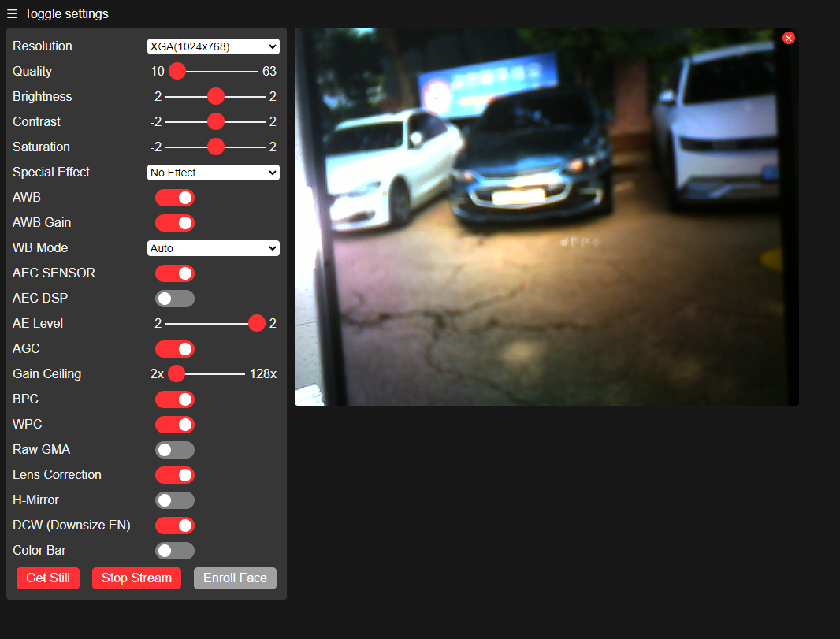Open the Resolution dropdown
840x639 pixels.
pyautogui.click(x=214, y=46)
